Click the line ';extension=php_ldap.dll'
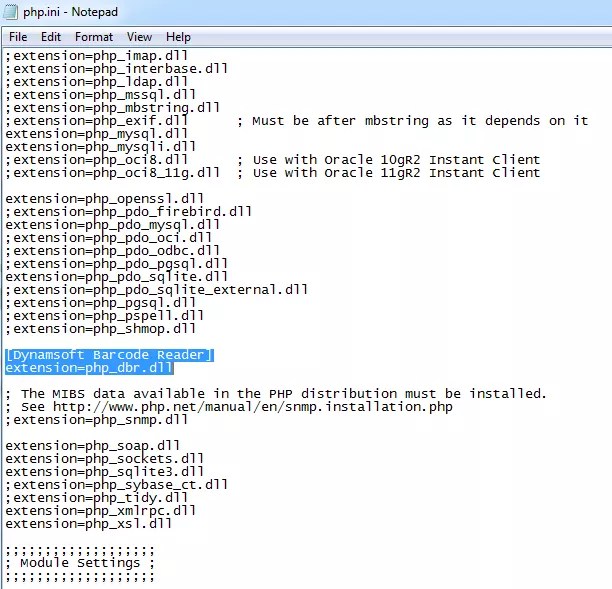The image size is (612, 589). (96, 82)
